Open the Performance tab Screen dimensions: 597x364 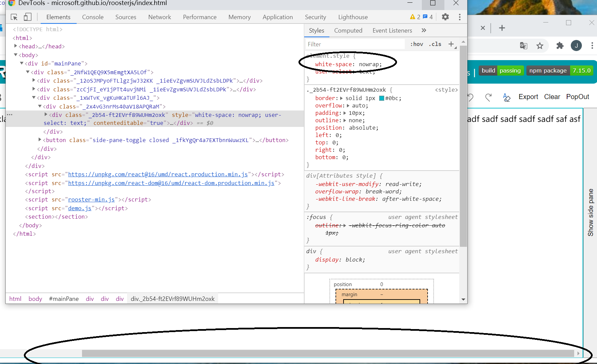[x=200, y=17]
